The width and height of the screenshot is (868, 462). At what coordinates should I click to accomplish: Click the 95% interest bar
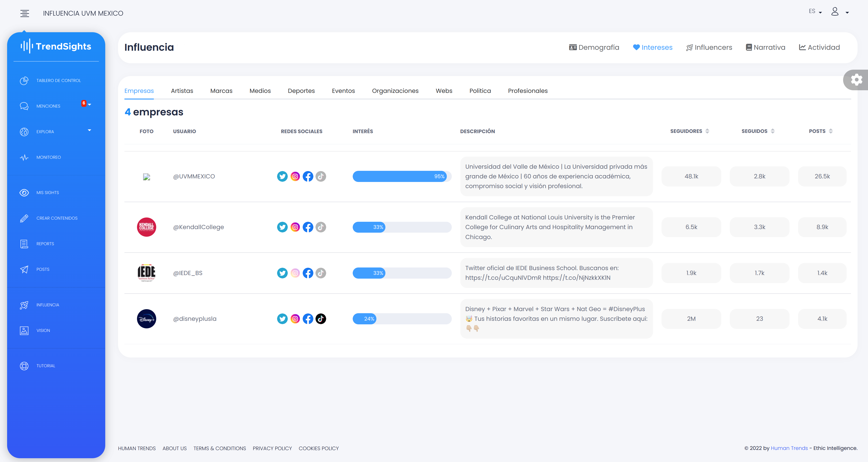coord(402,177)
